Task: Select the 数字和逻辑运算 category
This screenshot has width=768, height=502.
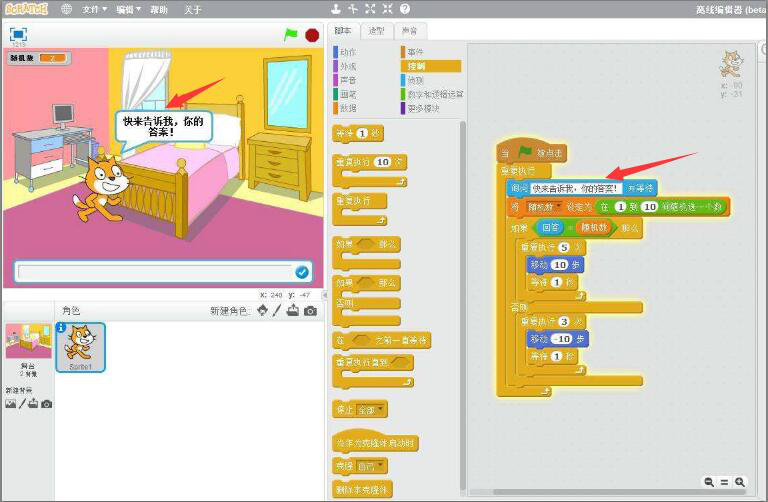Action: click(432, 94)
